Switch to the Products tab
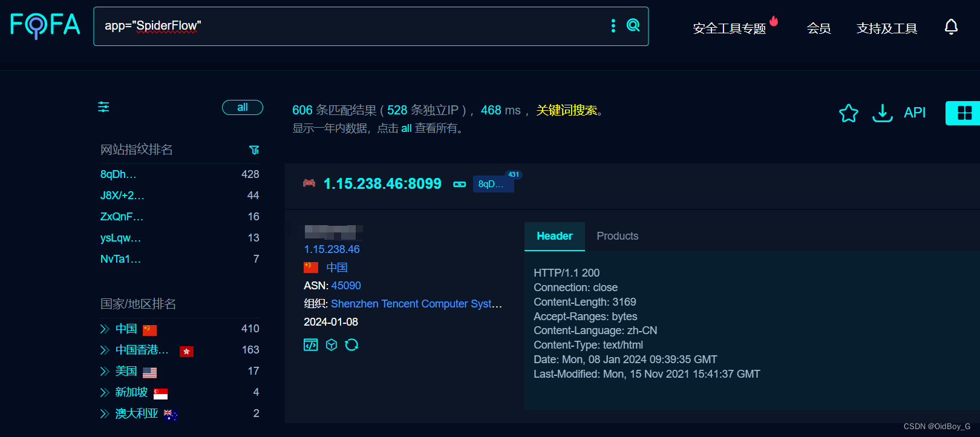The image size is (980, 437). click(618, 236)
